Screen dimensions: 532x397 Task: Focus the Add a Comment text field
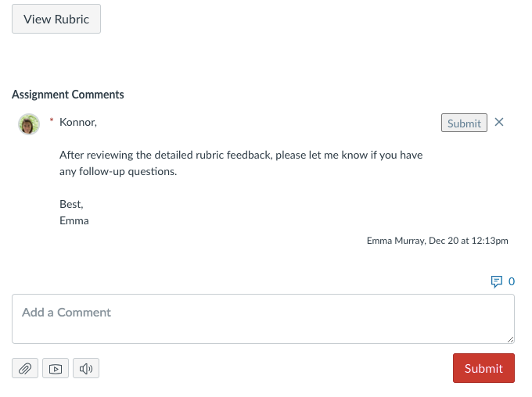click(x=263, y=318)
